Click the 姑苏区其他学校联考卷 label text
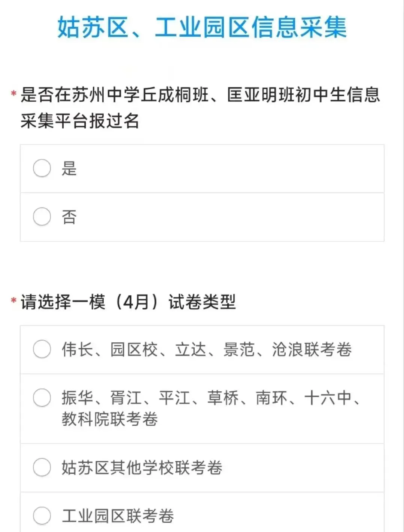The height and width of the screenshot is (532, 404). pyautogui.click(x=142, y=468)
